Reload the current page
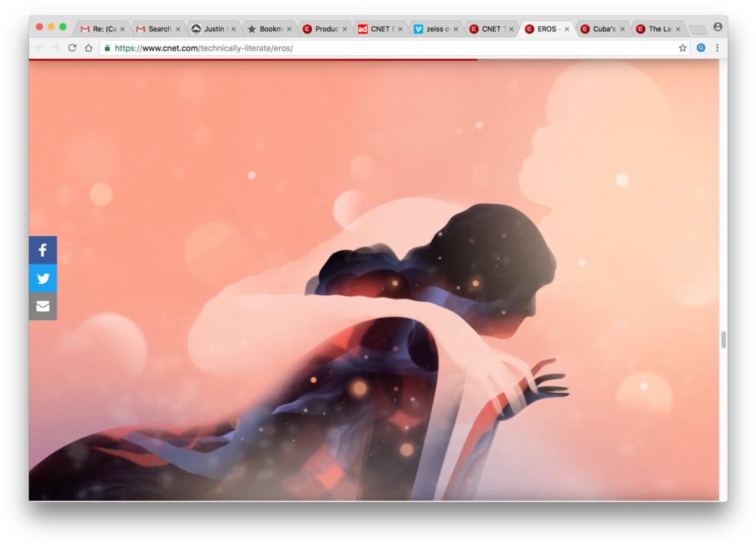 pyautogui.click(x=71, y=47)
